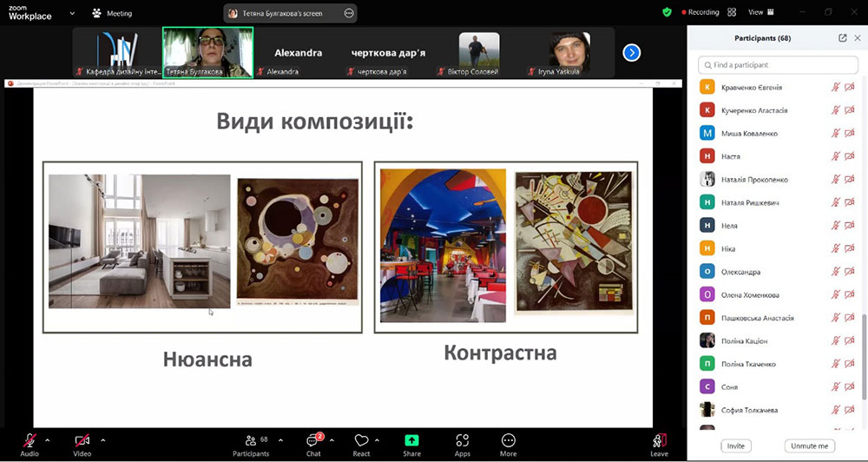Open the Meeting tab
This screenshot has width=868, height=462.
click(112, 13)
